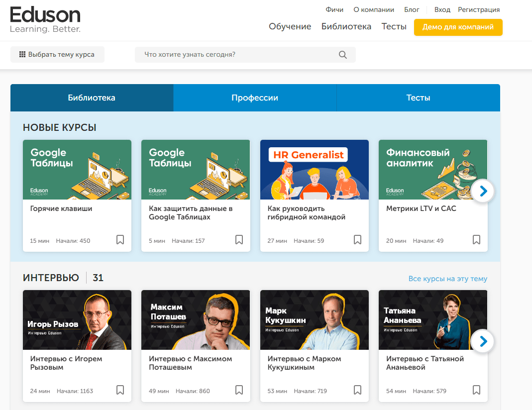Click the Начали: 1163 counter
The image size is (532, 410).
75,391
